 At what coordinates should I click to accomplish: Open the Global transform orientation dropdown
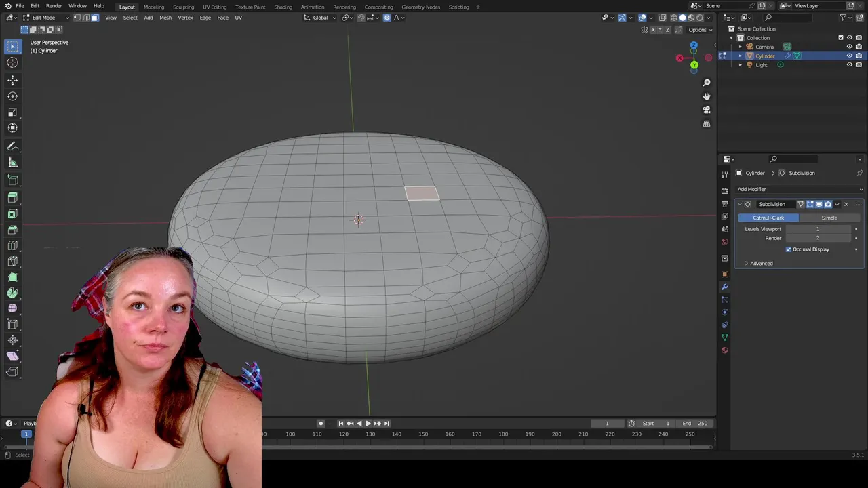pos(320,18)
